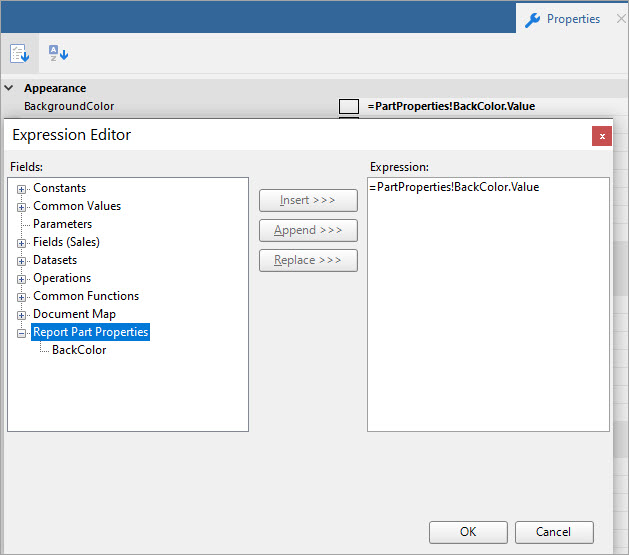The image size is (629, 555).
Task: Select the Report Part Properties item
Action: click(91, 332)
